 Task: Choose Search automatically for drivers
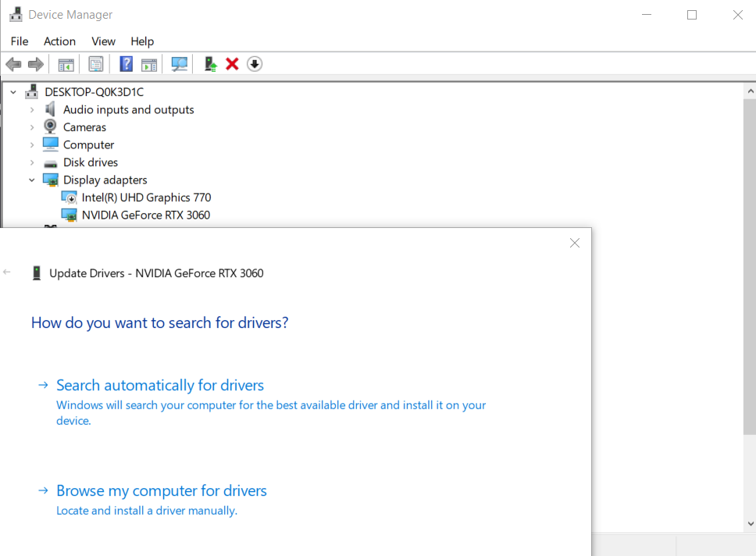pos(160,385)
